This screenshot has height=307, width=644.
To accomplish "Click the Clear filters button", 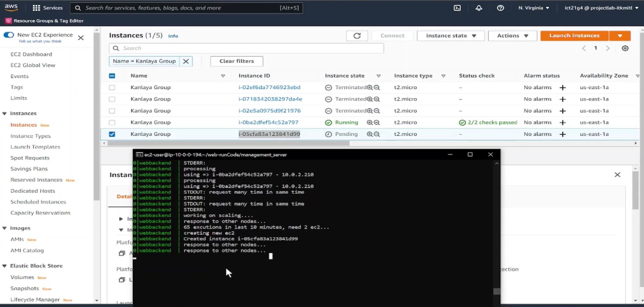I will (237, 61).
